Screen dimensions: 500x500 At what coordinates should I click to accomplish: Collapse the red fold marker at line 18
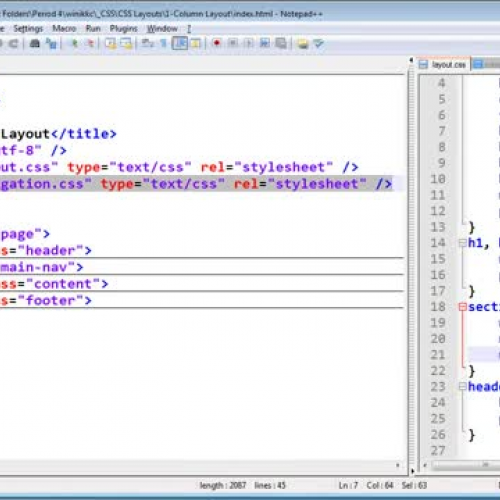click(462, 307)
